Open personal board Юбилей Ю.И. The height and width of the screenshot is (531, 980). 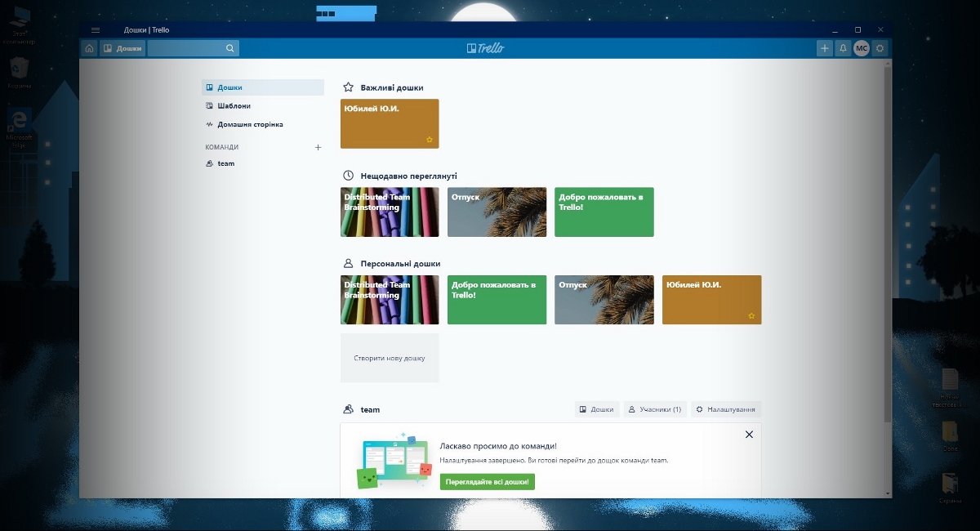[711, 300]
